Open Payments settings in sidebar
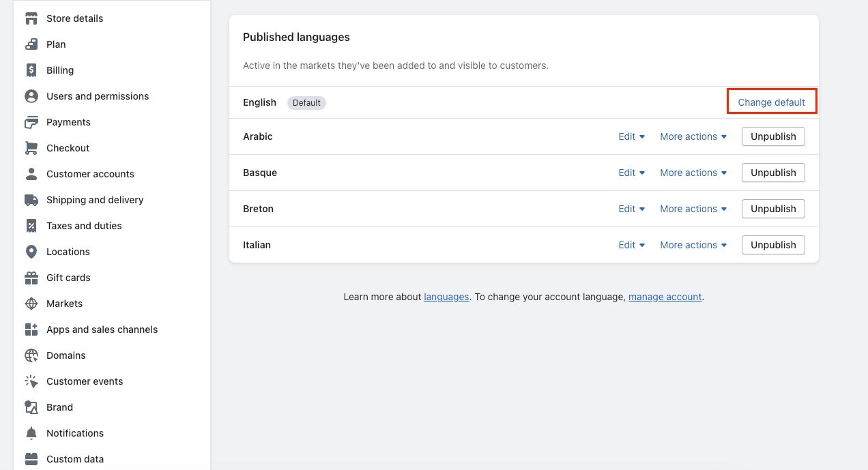 pyautogui.click(x=68, y=122)
